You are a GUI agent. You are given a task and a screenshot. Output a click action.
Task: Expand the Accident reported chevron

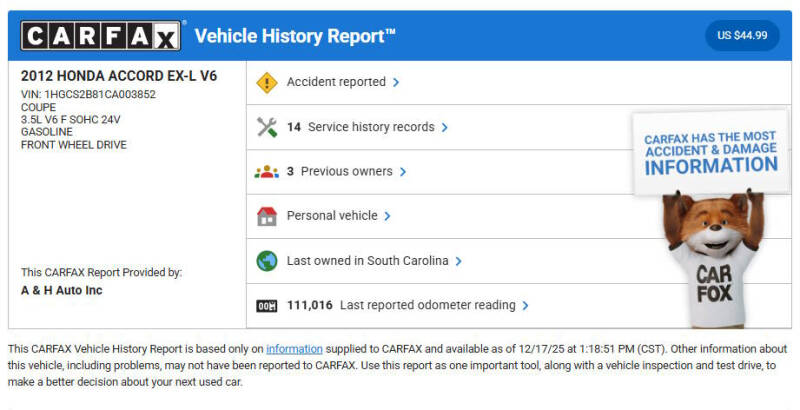tap(396, 82)
